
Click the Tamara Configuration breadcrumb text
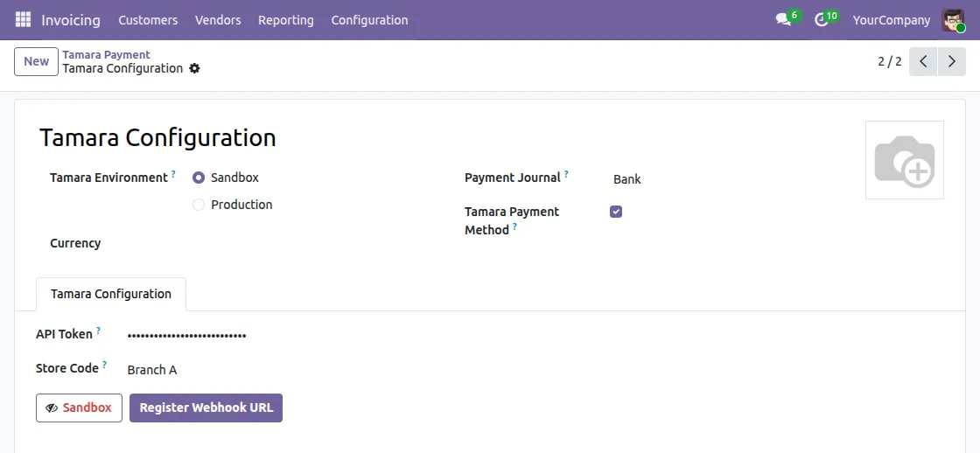(x=122, y=68)
